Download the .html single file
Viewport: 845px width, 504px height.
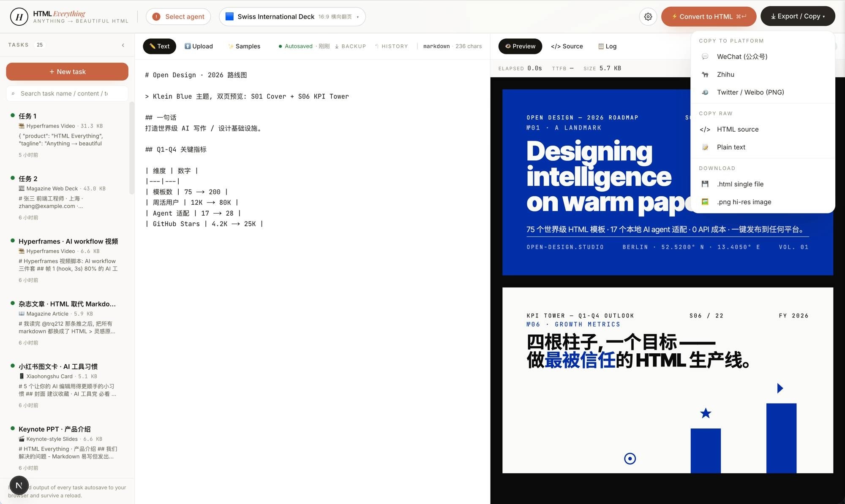coord(763,184)
